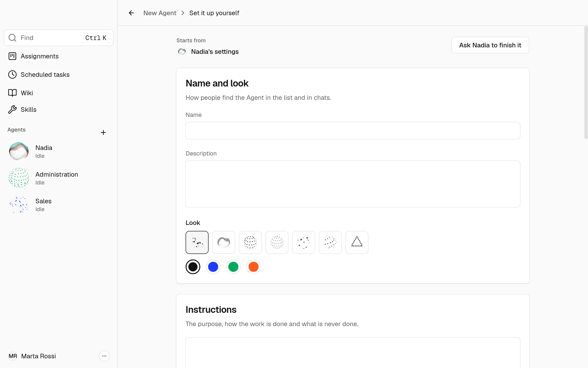Image resolution: width=588 pixels, height=368 pixels.
Task: Focus the Instructions text area
Action: tap(353, 353)
